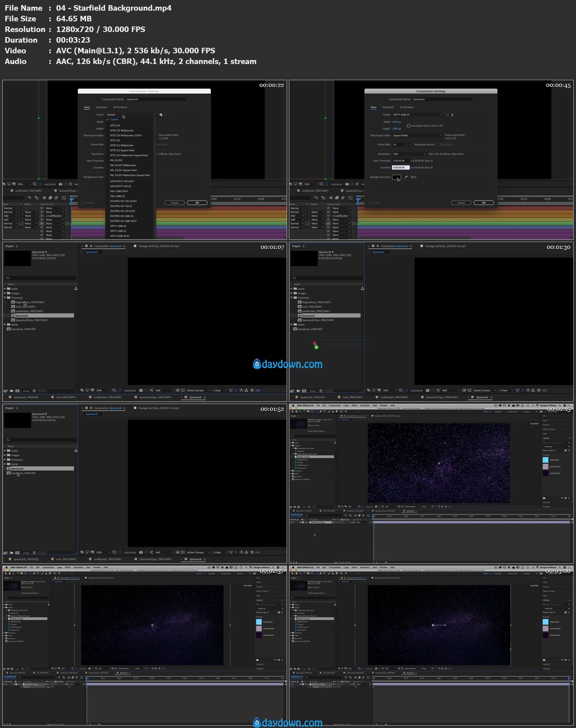This screenshot has width=576, height=728.
Task: Open Graph Editor icon in 00:00:45 timeline
Action: (350, 198)
